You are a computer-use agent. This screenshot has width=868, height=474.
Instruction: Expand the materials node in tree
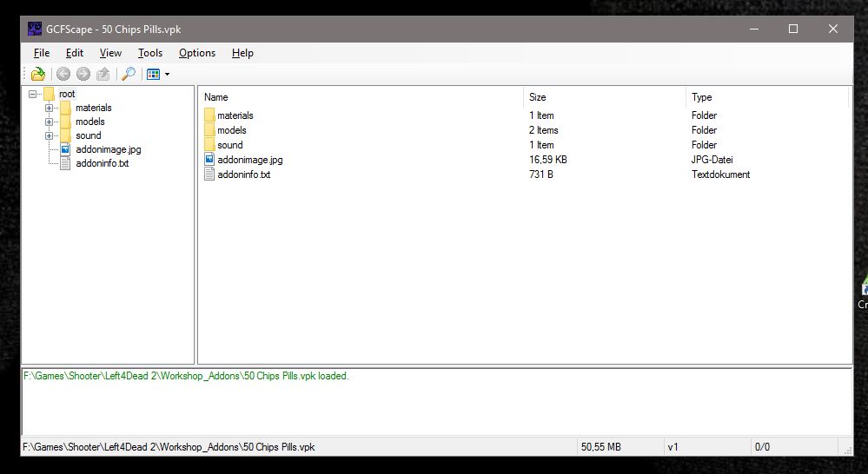[50, 108]
